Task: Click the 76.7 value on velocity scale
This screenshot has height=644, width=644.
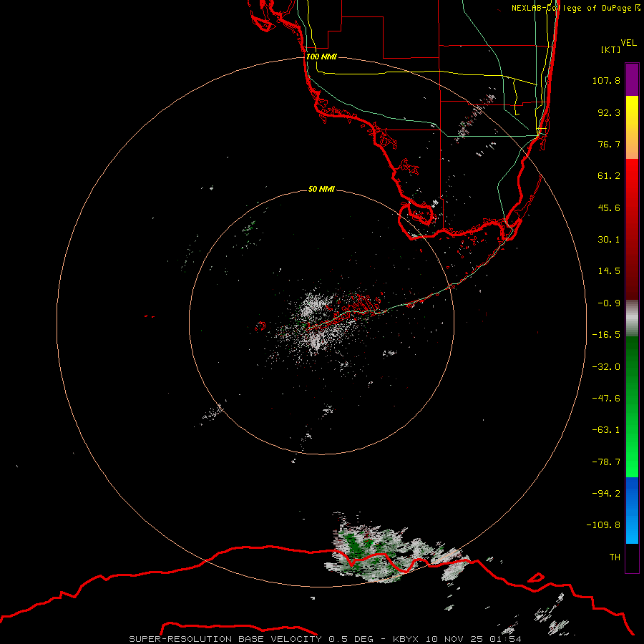Action: tap(609, 144)
